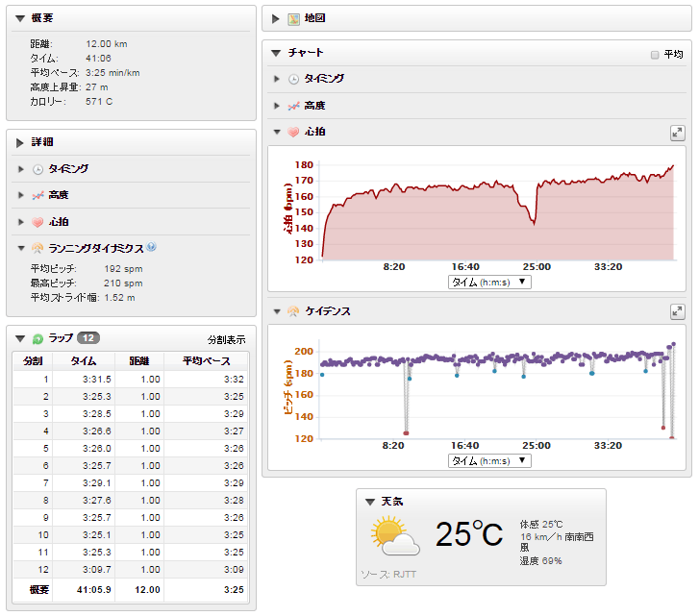Viewport: 699px width, 616px height.
Task: Click the help icon next to ランニングダイナミクス
Action: pyautogui.click(x=152, y=248)
